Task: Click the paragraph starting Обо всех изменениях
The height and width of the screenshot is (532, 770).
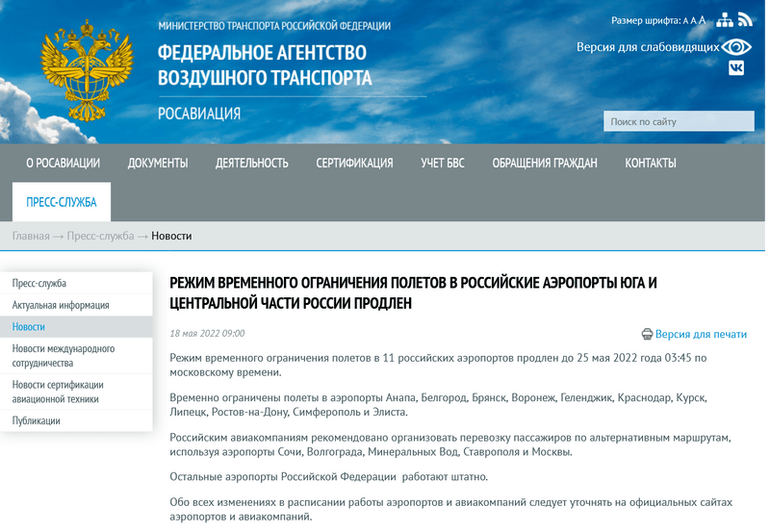Action: [450, 510]
